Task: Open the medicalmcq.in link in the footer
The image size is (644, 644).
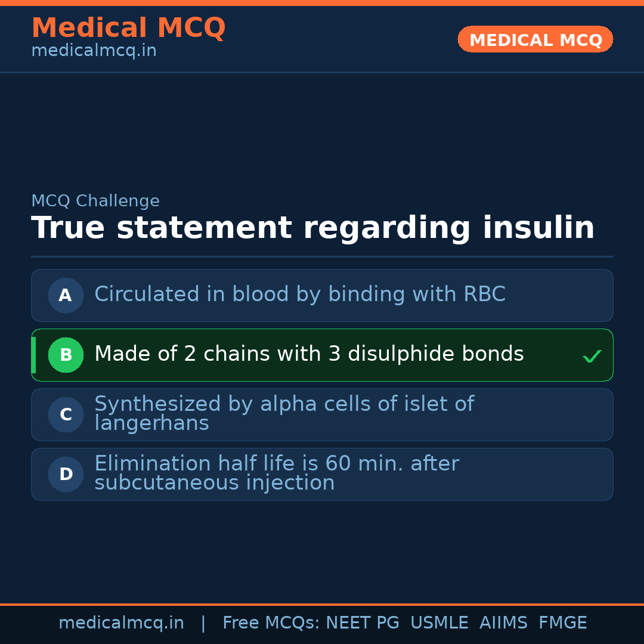Action: point(121,623)
